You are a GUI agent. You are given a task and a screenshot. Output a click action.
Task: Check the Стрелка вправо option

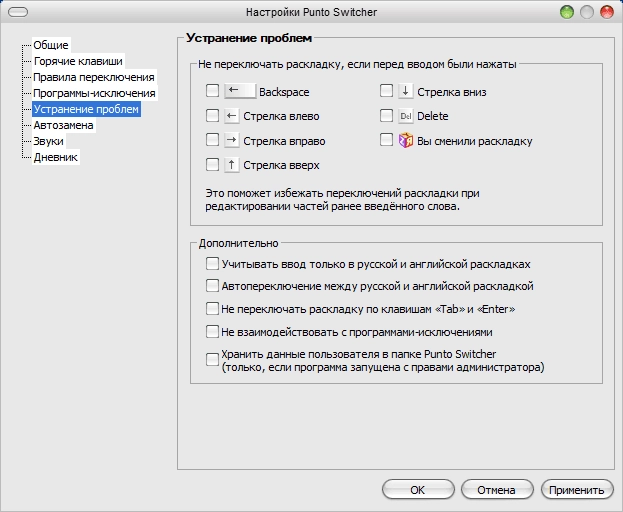(x=213, y=140)
